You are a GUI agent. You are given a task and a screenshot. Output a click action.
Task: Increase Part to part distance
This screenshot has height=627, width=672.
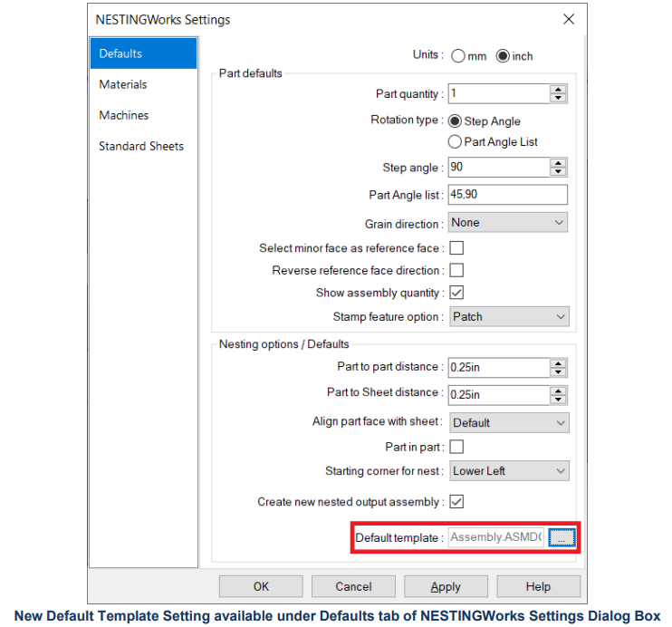558,363
